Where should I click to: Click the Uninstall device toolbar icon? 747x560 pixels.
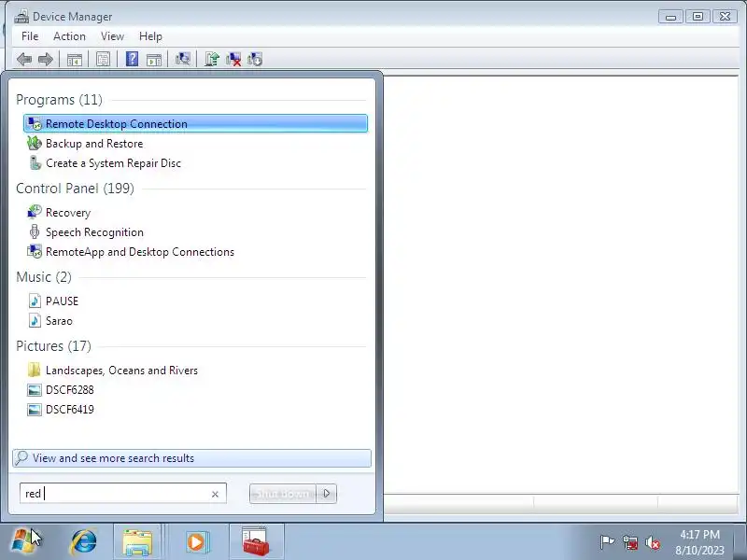pos(233,59)
